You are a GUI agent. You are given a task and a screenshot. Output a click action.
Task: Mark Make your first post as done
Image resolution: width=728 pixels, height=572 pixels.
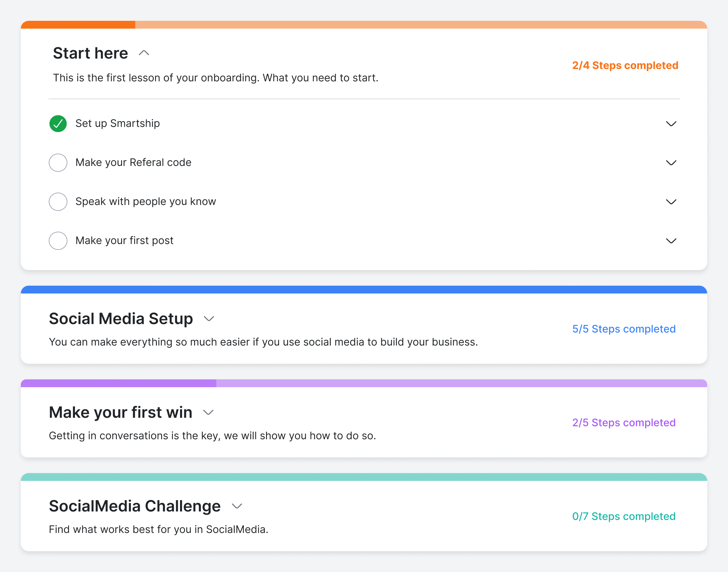[58, 241]
